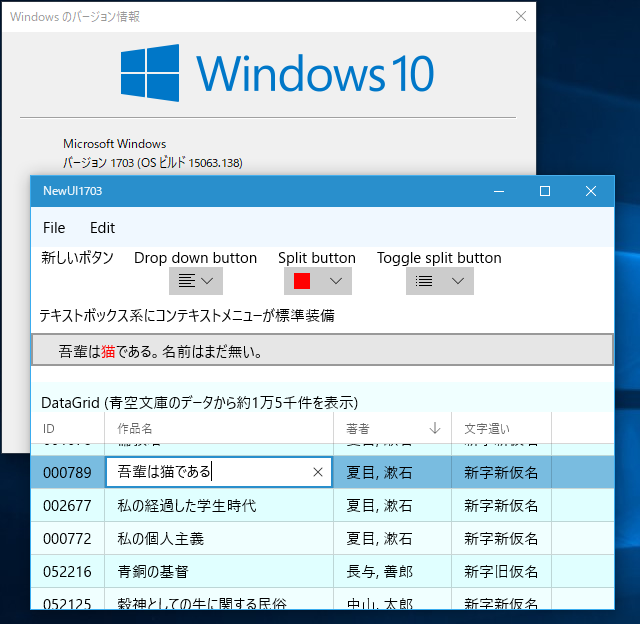The width and height of the screenshot is (640, 624).
Task: Close the Windows のバージョン情報 dialog
Action: point(521,16)
